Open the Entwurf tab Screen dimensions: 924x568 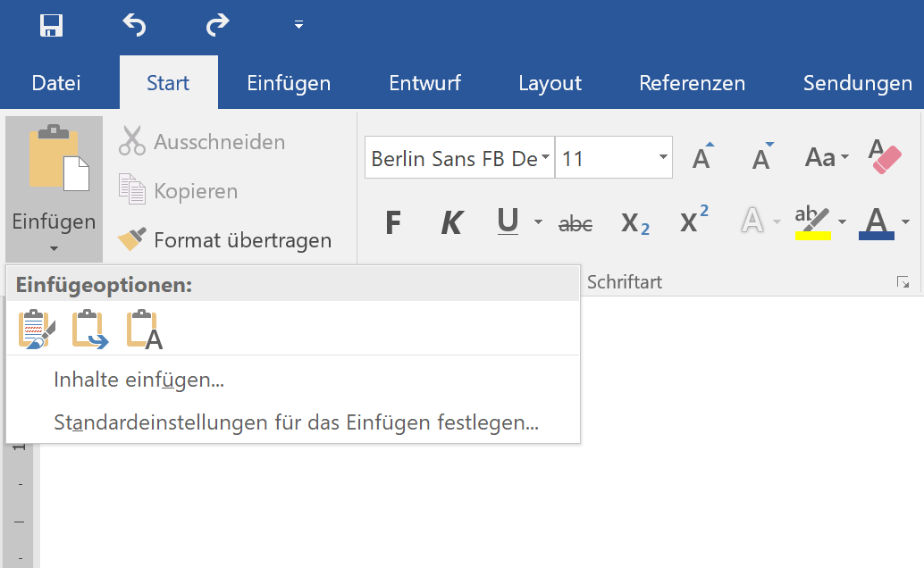coord(424,83)
